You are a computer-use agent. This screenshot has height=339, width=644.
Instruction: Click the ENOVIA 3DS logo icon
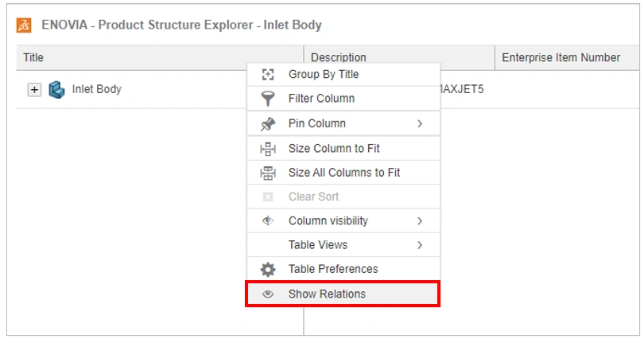(25, 25)
